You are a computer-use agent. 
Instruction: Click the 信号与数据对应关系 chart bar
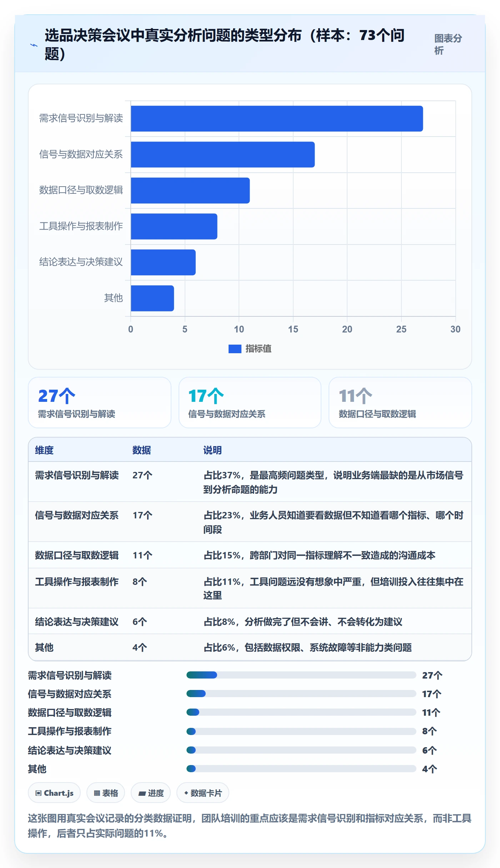click(x=222, y=154)
